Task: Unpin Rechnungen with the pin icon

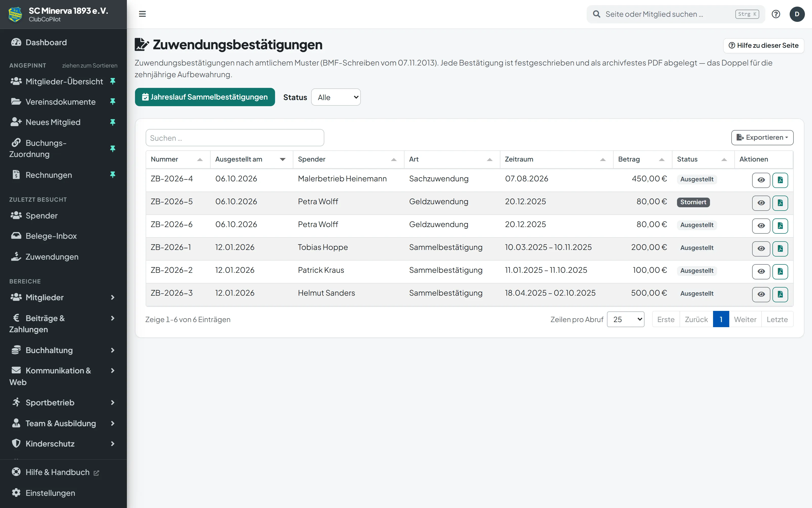Action: [x=113, y=175]
